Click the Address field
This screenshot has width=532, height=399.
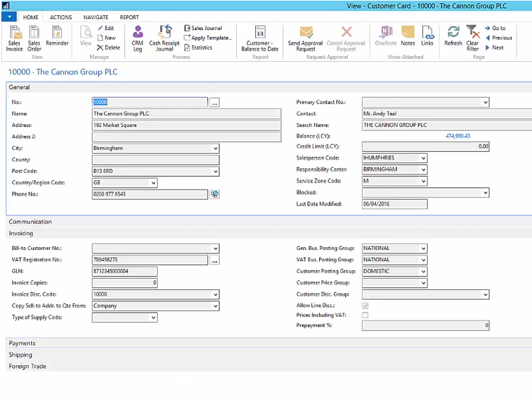pos(186,125)
